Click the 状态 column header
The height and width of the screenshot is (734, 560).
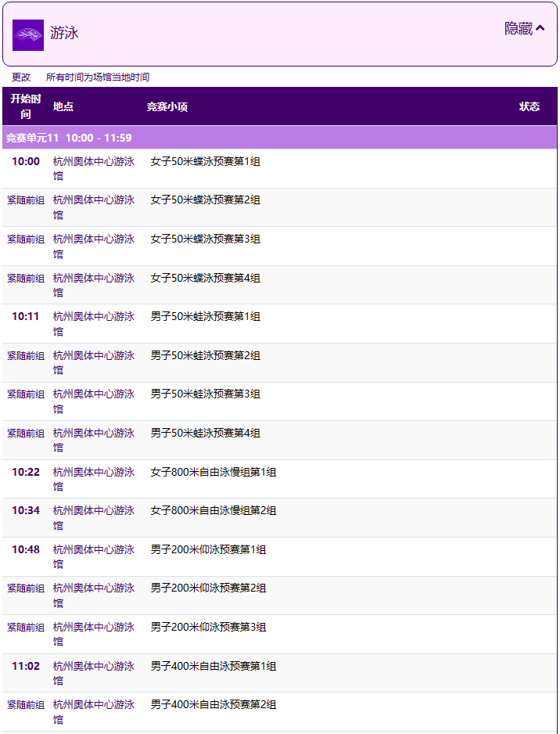click(529, 106)
